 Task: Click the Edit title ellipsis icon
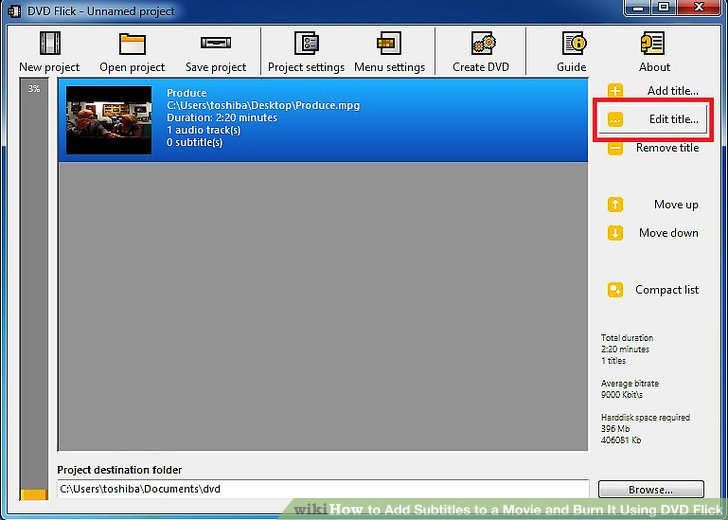(615, 120)
